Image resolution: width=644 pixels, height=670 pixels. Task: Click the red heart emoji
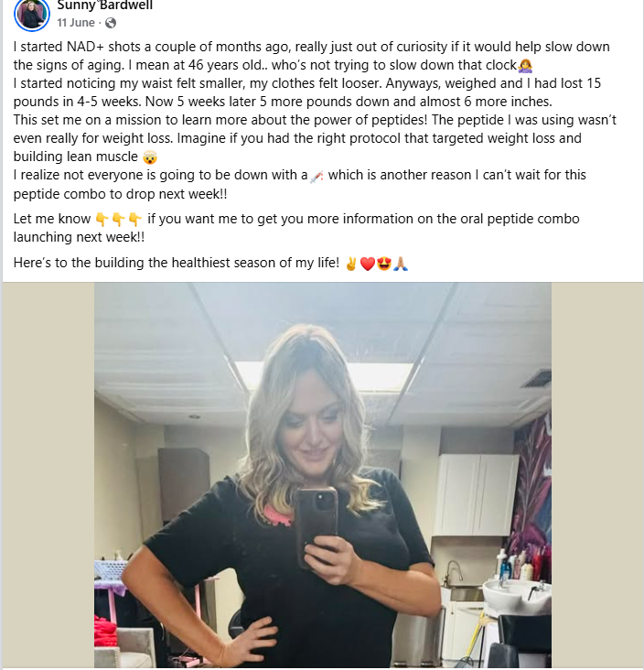[367, 264]
